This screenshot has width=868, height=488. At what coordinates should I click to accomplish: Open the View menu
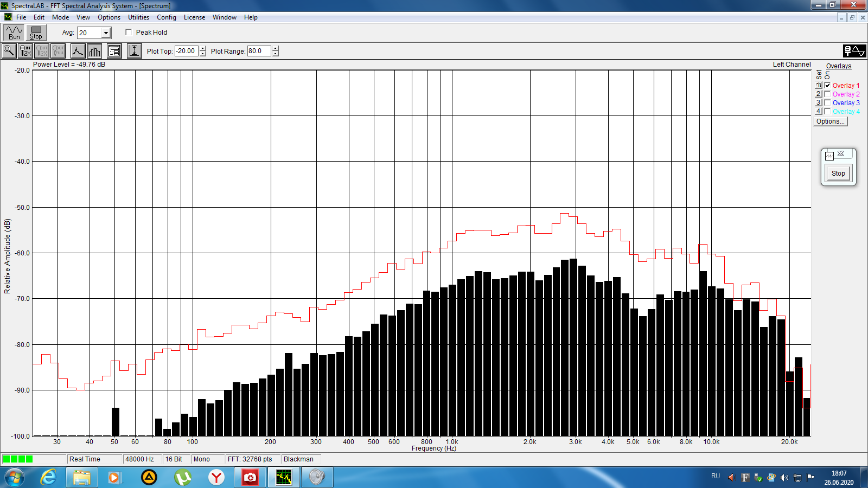[x=83, y=17]
